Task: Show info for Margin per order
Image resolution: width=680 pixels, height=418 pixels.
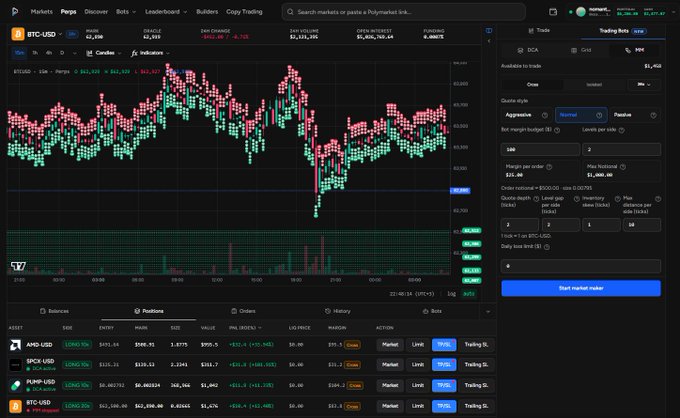Action: point(549,167)
